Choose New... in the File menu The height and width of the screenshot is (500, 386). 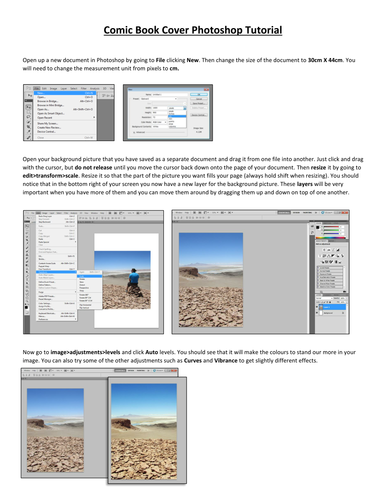tap(65, 93)
